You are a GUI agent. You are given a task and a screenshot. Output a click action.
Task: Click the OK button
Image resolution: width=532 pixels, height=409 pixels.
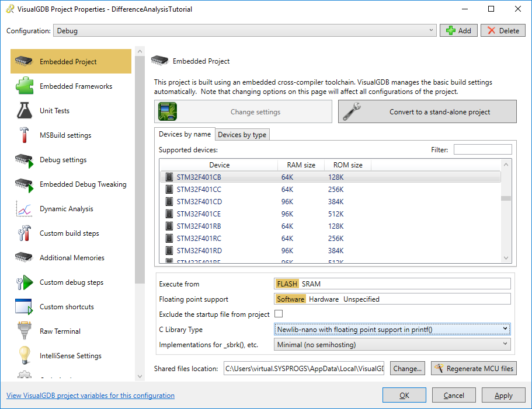pos(404,395)
